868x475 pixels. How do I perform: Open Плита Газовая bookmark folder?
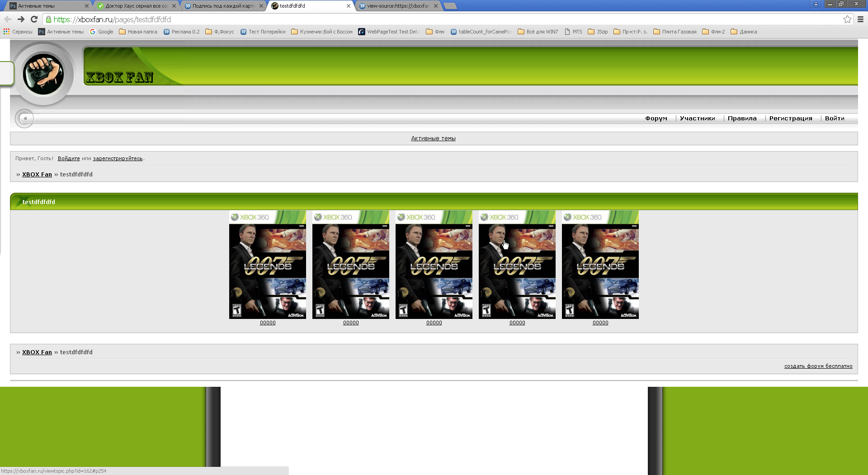[x=675, y=32]
